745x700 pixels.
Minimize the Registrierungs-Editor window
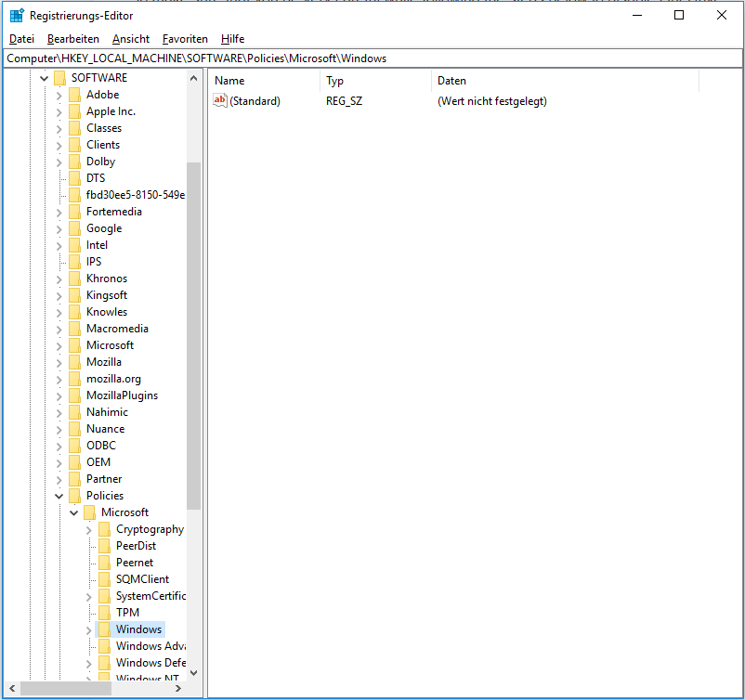[x=637, y=15]
